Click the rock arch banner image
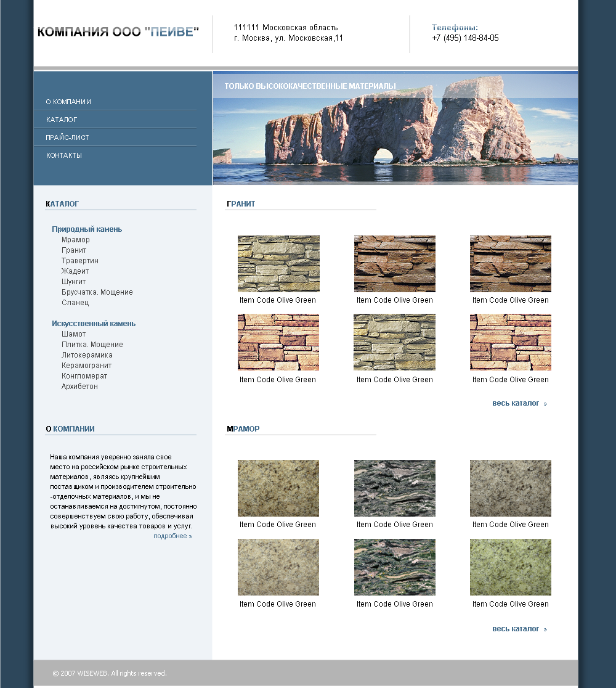616x688 pixels. 395,128
